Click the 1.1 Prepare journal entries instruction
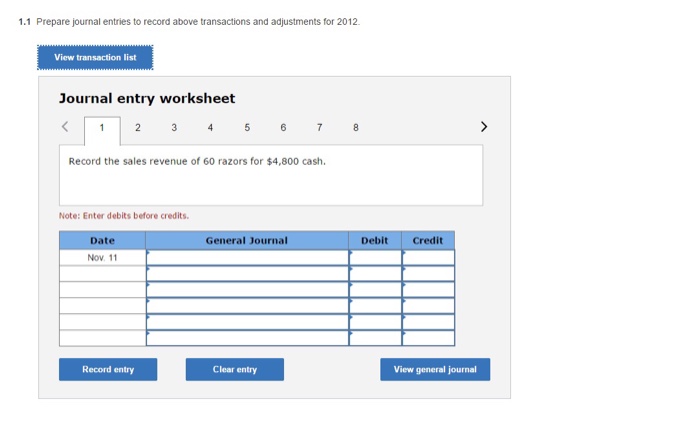 point(189,21)
